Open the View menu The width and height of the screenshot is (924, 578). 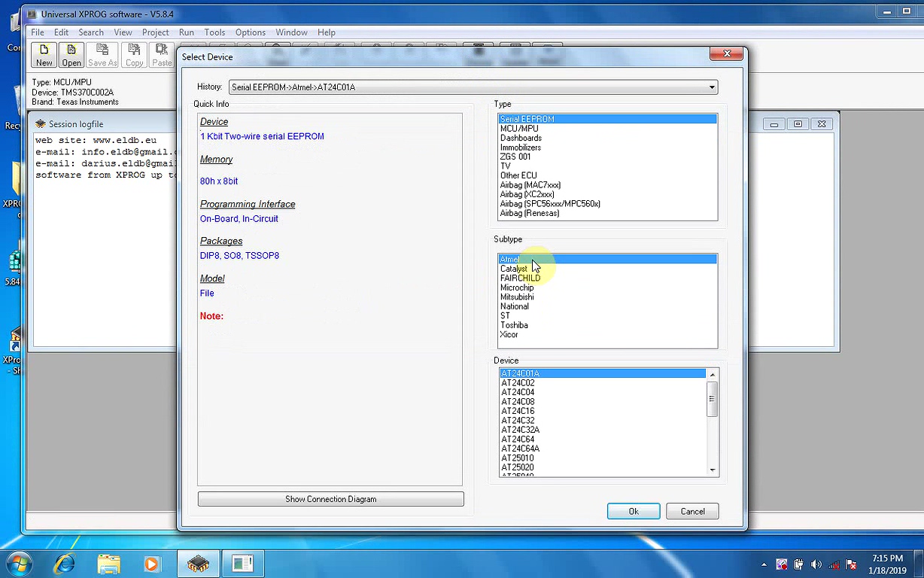tap(123, 32)
